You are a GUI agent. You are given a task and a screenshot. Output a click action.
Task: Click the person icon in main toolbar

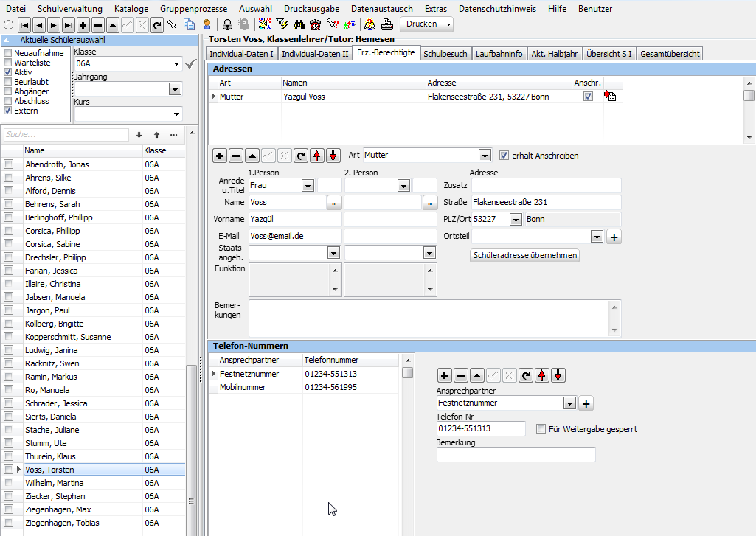point(207,24)
